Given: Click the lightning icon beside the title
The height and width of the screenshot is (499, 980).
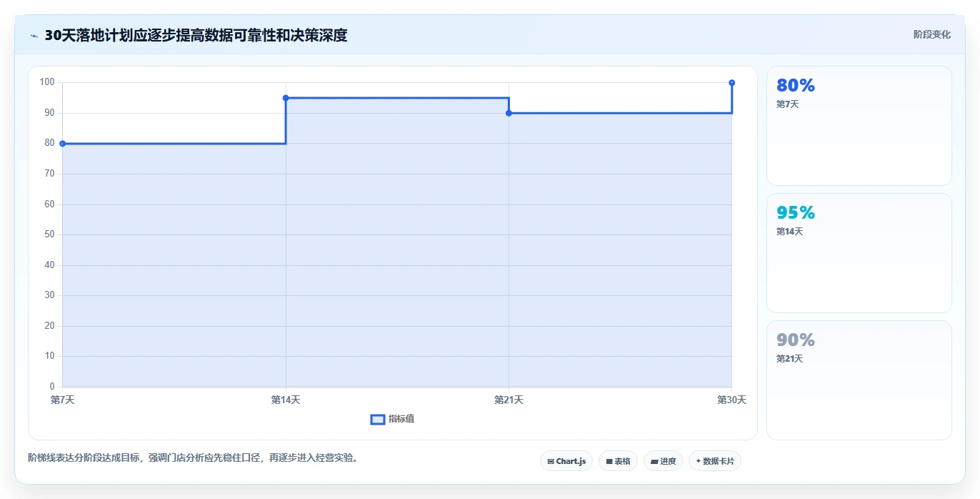Looking at the screenshot, I should pyautogui.click(x=34, y=36).
